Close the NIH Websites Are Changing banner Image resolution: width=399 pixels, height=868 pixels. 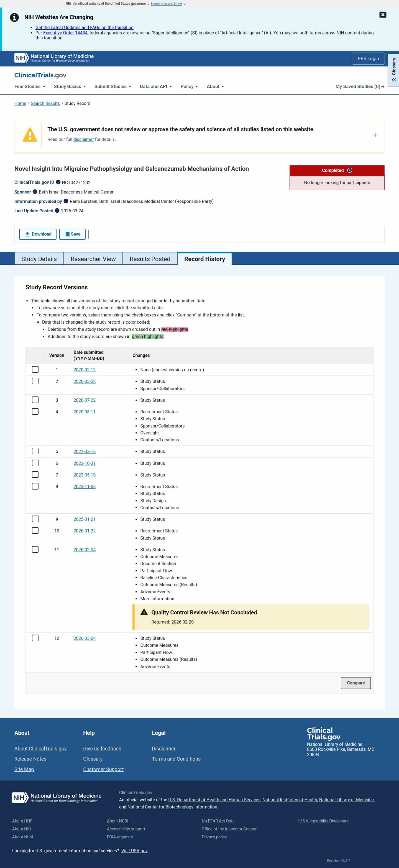point(382,14)
